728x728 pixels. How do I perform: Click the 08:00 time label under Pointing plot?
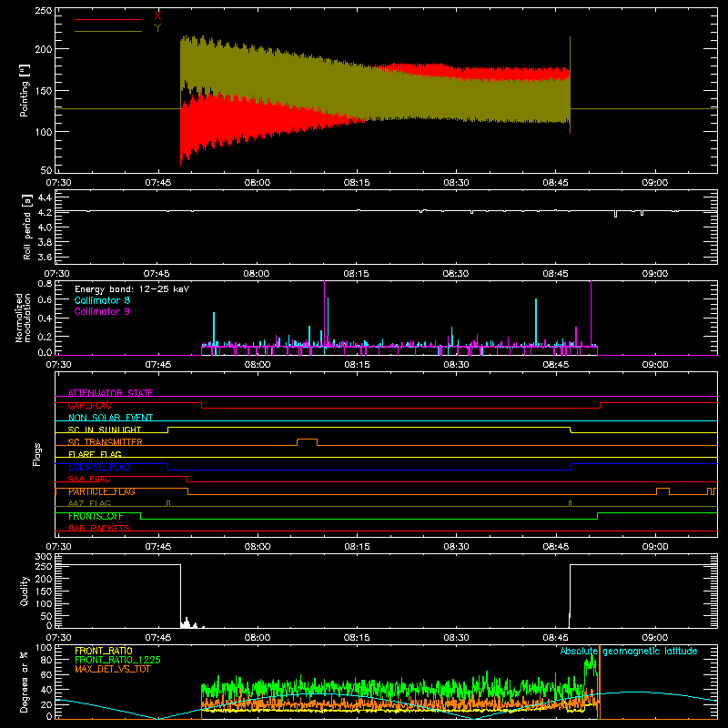[x=258, y=183]
